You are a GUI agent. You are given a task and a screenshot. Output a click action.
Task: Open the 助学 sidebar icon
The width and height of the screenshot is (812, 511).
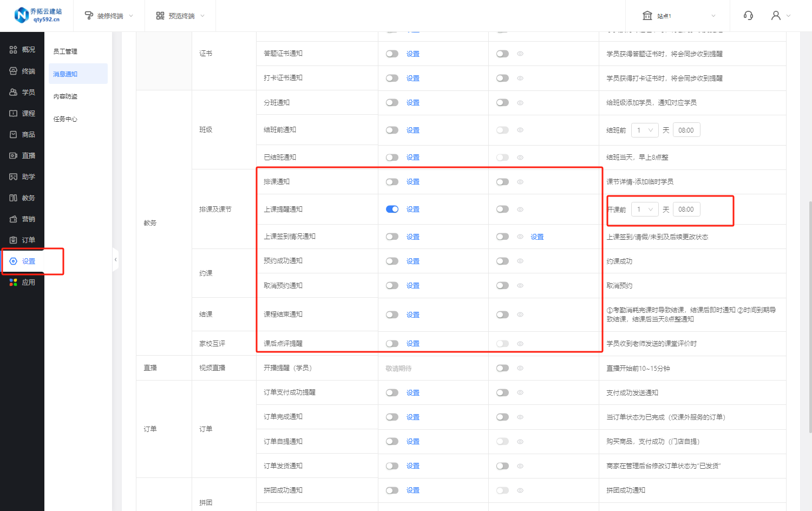(14, 176)
